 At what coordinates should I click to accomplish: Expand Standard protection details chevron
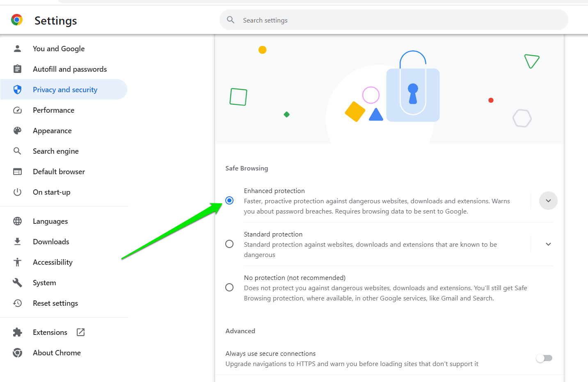click(548, 244)
